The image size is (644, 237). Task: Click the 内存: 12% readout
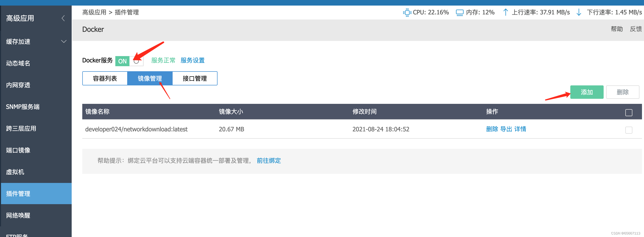[x=480, y=12]
